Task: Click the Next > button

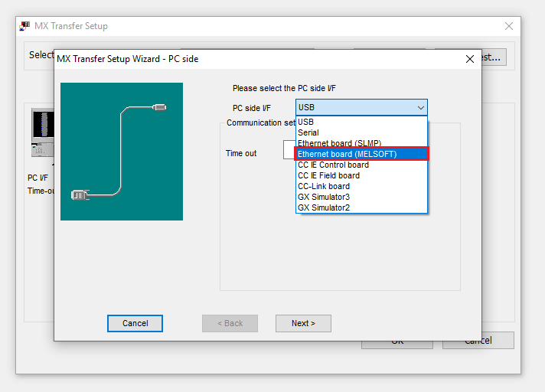Action: click(303, 324)
